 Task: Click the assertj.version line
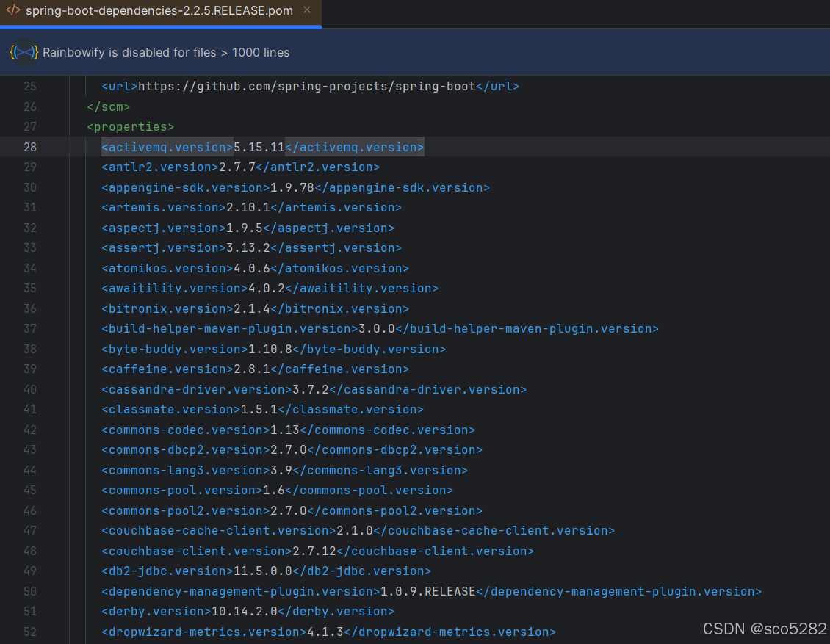[251, 248]
